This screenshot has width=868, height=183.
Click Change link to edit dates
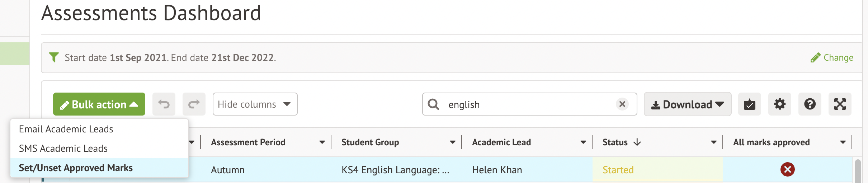(x=832, y=58)
